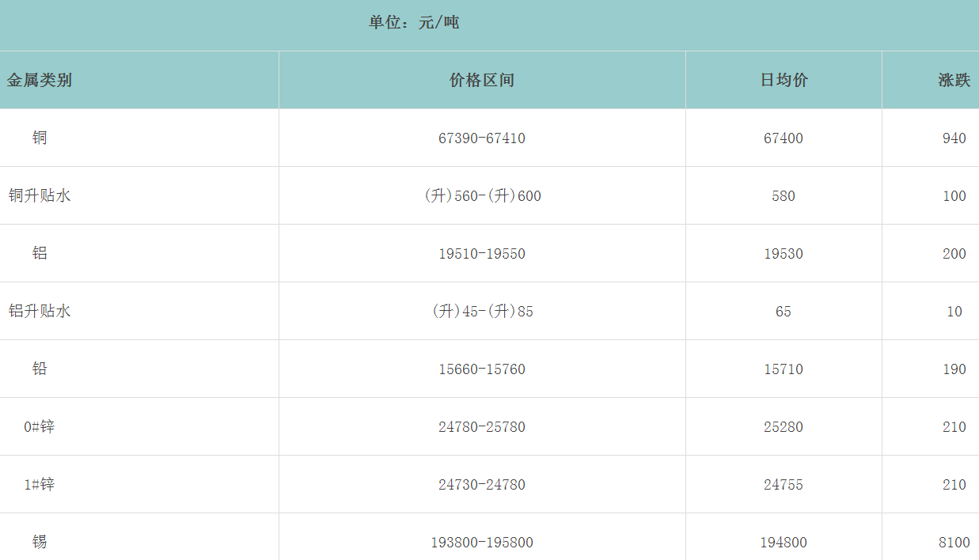Click the 194800 daily average price
This screenshot has height=560, width=979.
pos(784,543)
